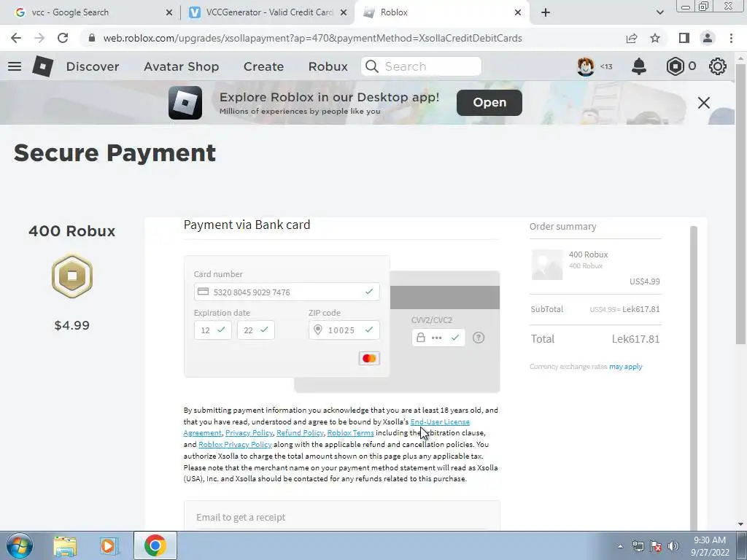Open the Robux menu item

coord(328,66)
